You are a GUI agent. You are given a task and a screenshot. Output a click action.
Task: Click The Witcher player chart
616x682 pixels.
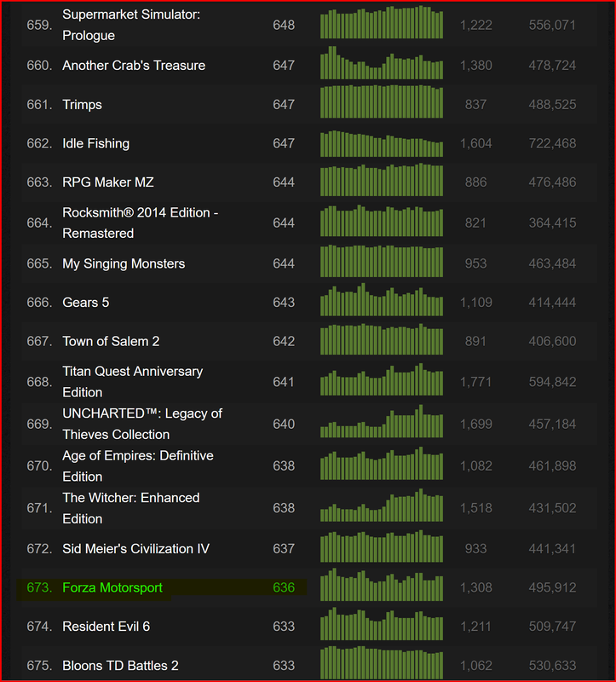(x=382, y=505)
